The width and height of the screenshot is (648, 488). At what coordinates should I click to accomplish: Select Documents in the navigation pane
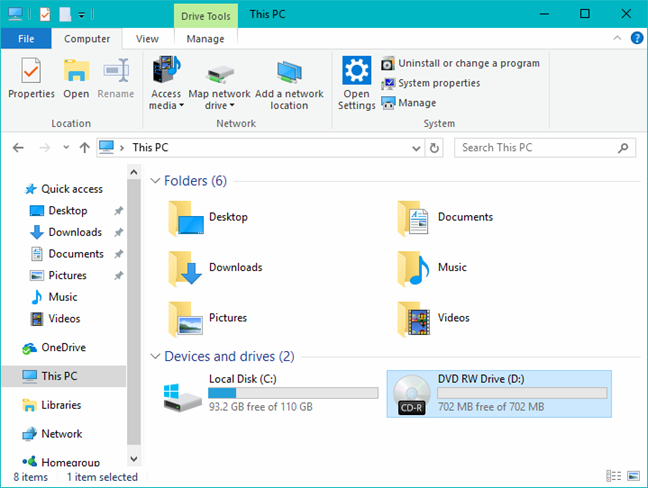tap(67, 254)
